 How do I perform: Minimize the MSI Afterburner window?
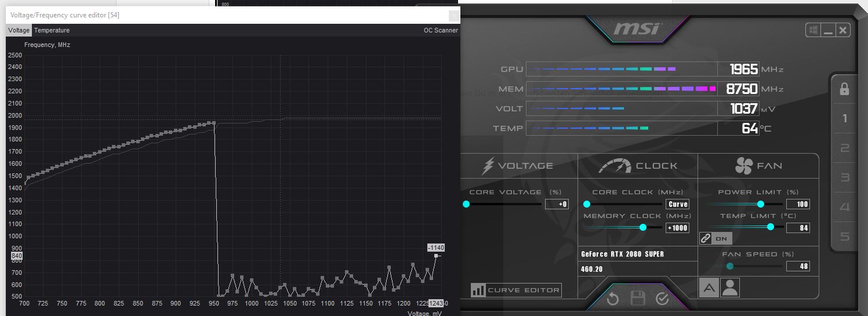pyautogui.click(x=828, y=30)
